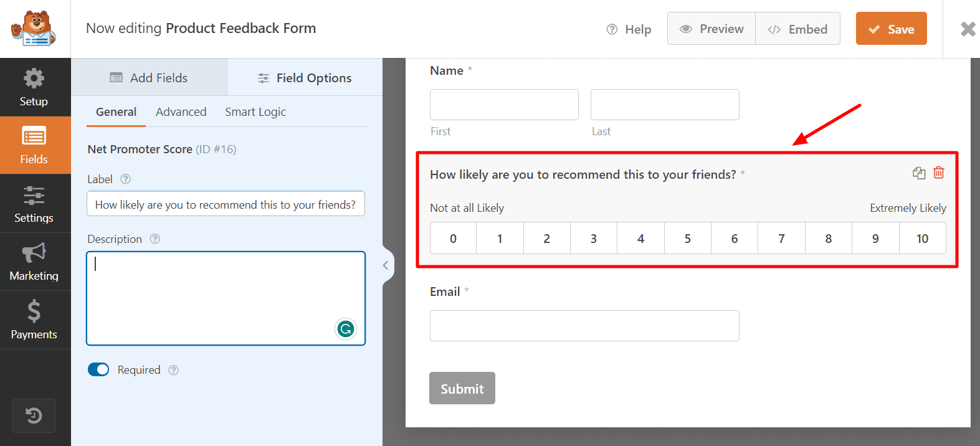The height and width of the screenshot is (446, 980).
Task: Open the Settings sliders panel
Action: pos(34,204)
